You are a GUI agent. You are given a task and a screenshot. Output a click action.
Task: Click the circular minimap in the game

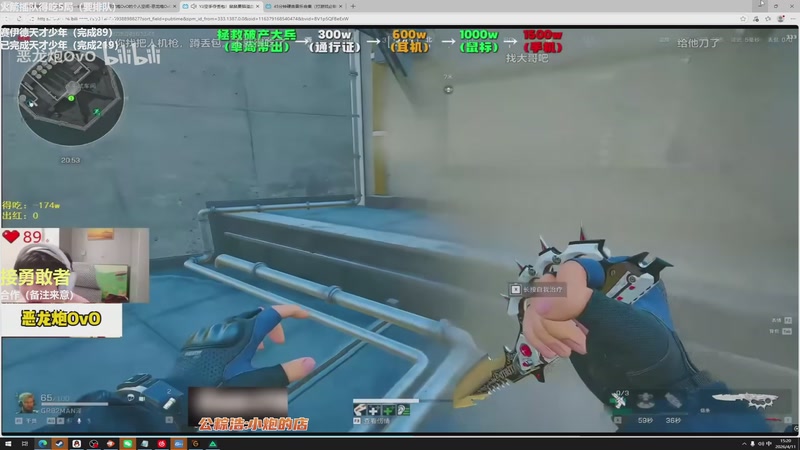(70, 97)
